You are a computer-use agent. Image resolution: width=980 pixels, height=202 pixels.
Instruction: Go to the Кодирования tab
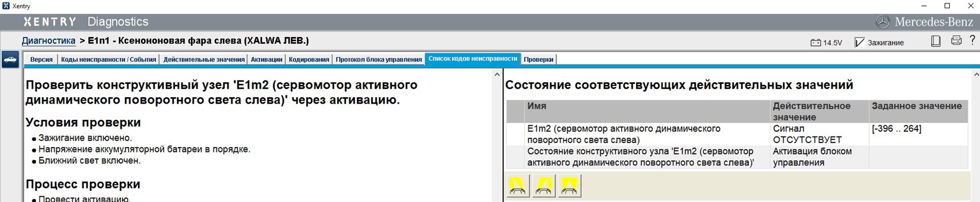tap(309, 60)
